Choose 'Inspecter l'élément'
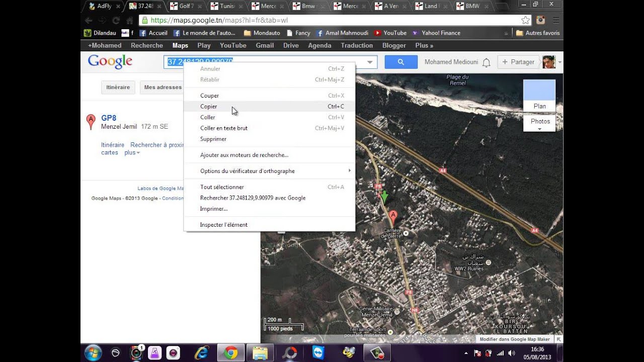This screenshot has height=362, width=644. tap(269, 225)
